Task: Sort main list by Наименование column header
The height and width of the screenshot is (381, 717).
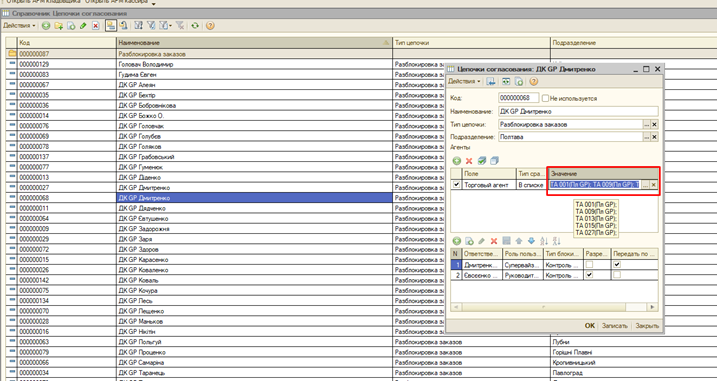Action: point(254,43)
